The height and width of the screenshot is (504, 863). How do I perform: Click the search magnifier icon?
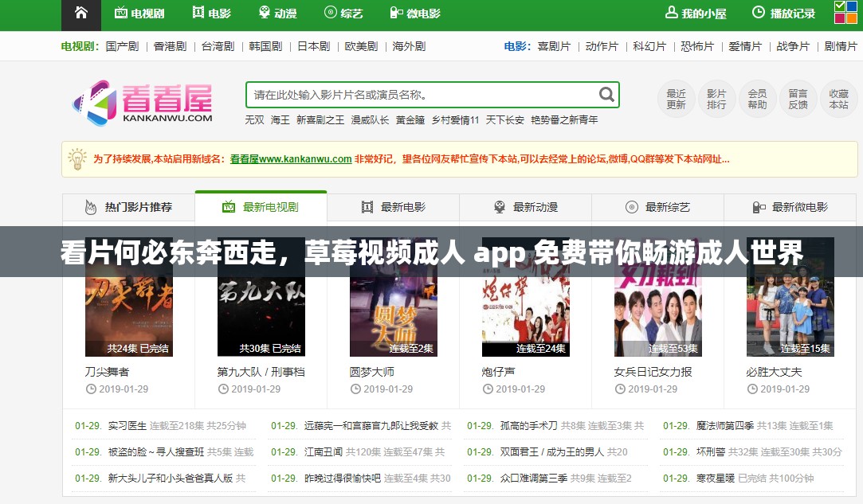click(606, 94)
